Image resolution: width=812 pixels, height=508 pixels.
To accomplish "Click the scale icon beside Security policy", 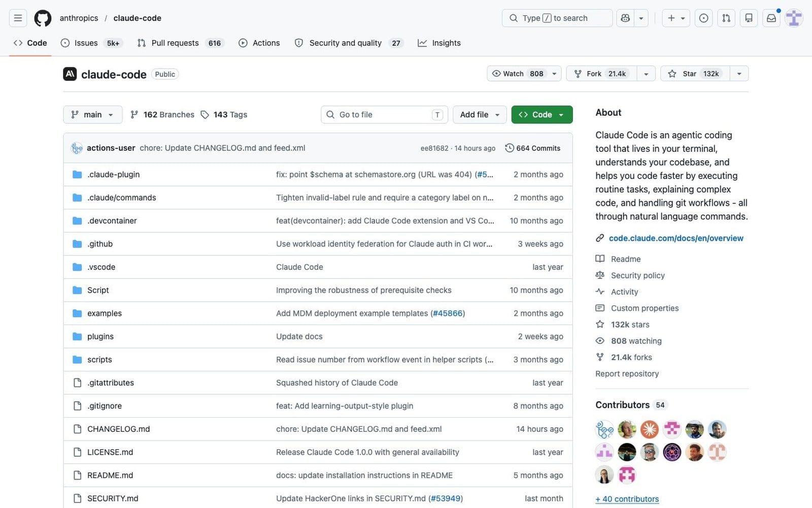I will coord(600,275).
